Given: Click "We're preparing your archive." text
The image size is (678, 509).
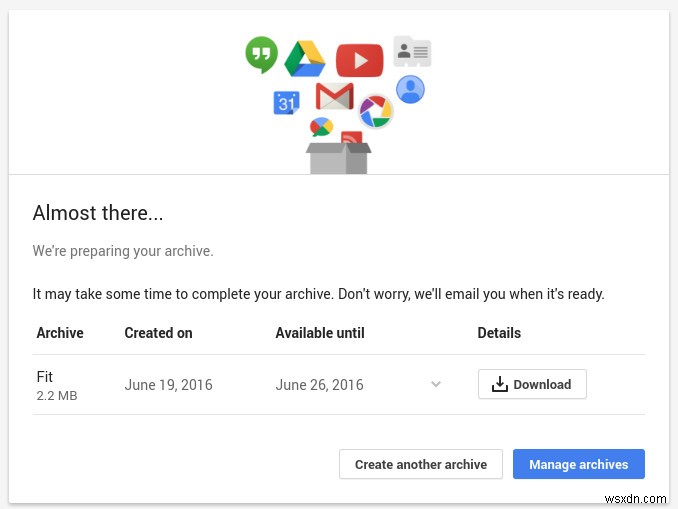Looking at the screenshot, I should (123, 251).
